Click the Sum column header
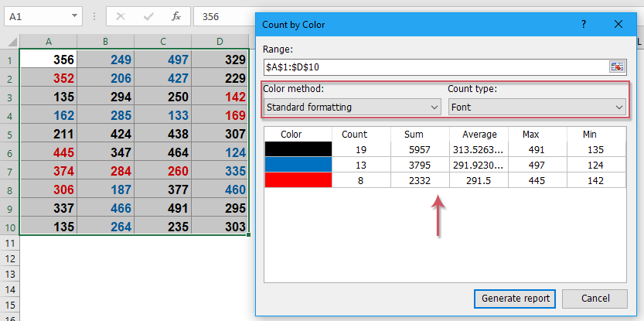Image resolution: width=644 pixels, height=321 pixels. pyautogui.click(x=414, y=134)
